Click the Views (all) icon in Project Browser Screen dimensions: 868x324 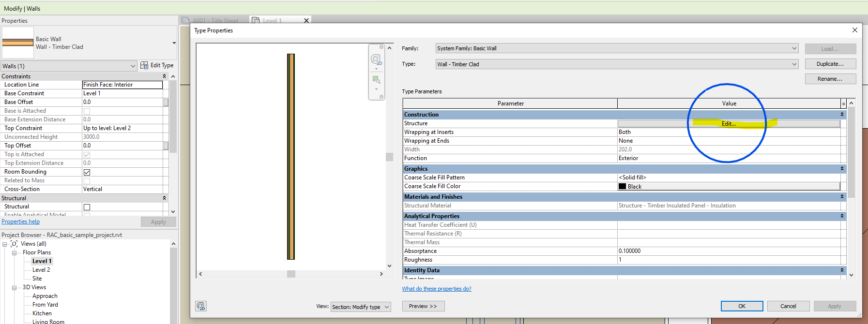coord(14,244)
